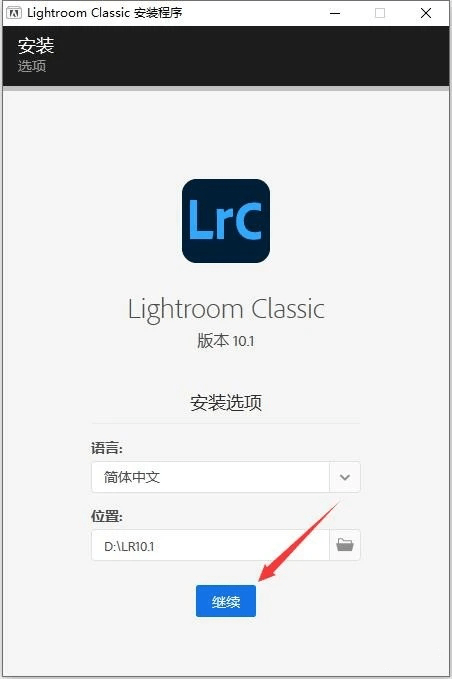Image resolution: width=452 pixels, height=679 pixels.
Task: Click the 语言 label
Action: (x=107, y=448)
